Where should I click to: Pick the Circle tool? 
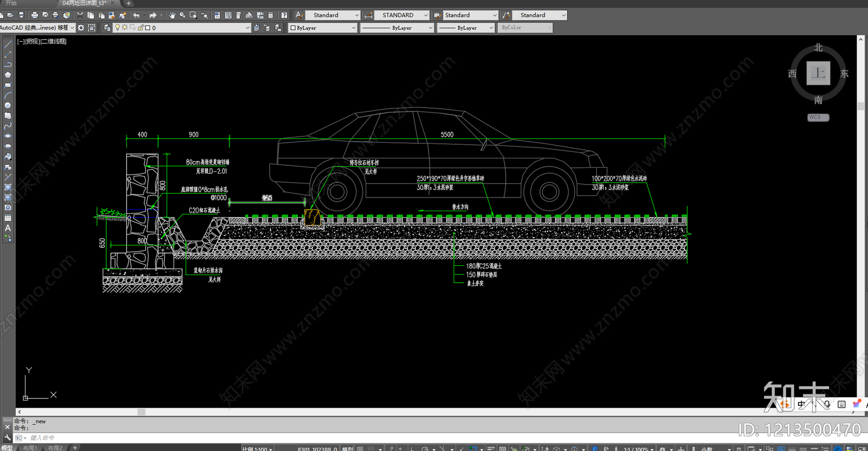[x=8, y=106]
